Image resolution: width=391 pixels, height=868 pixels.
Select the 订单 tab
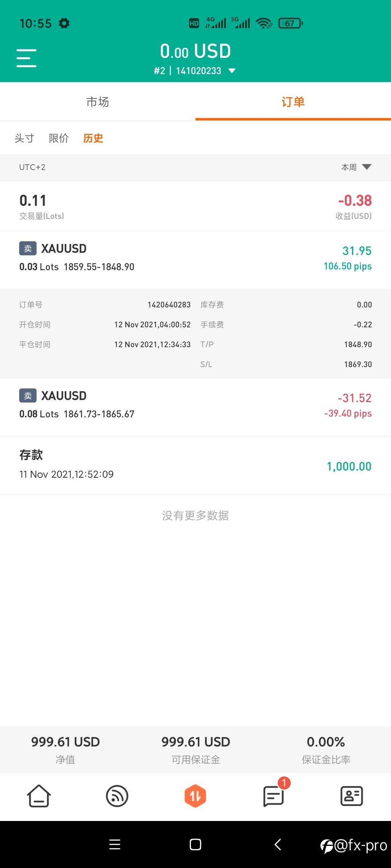point(293,102)
